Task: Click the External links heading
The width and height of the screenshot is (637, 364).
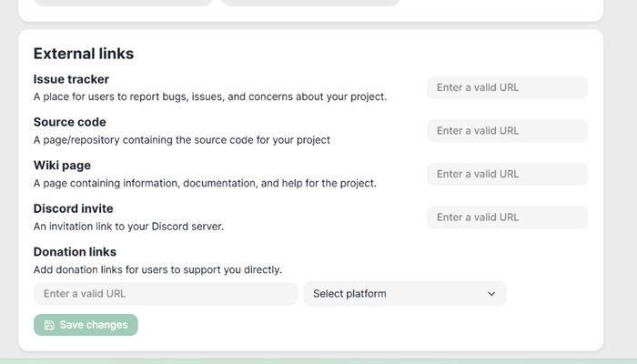Action: [84, 54]
